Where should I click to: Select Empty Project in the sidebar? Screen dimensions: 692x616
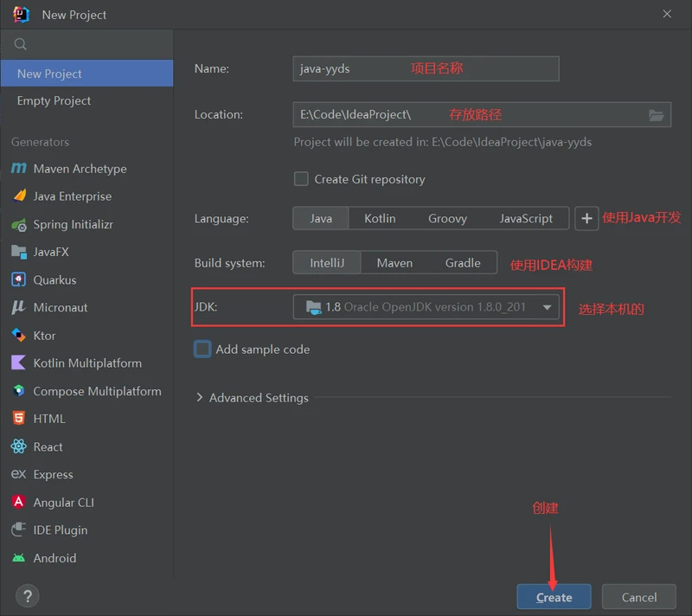[54, 100]
